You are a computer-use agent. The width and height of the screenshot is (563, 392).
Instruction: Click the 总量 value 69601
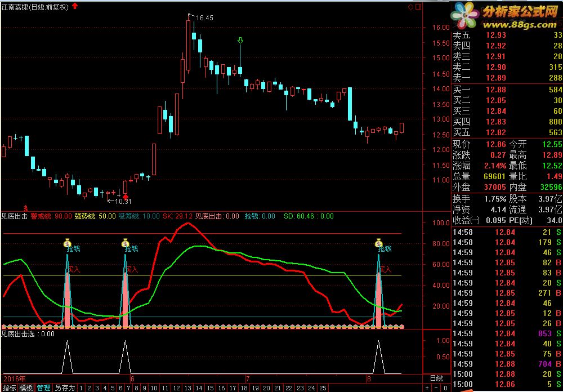494,176
